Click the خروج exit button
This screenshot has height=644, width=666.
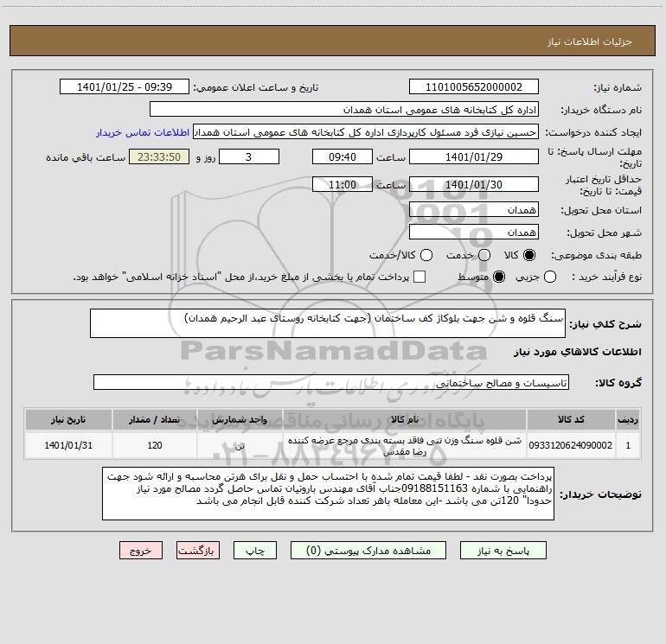(141, 550)
